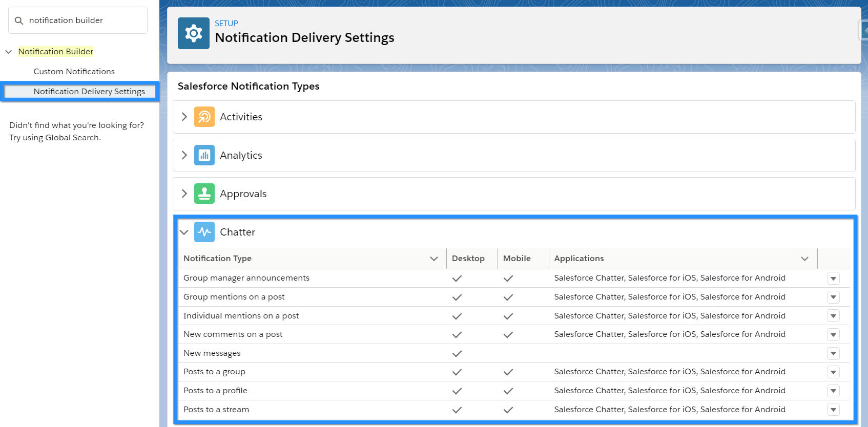Collapse the Chatter section
Image resolution: width=868 pixels, height=427 pixels.
click(184, 232)
